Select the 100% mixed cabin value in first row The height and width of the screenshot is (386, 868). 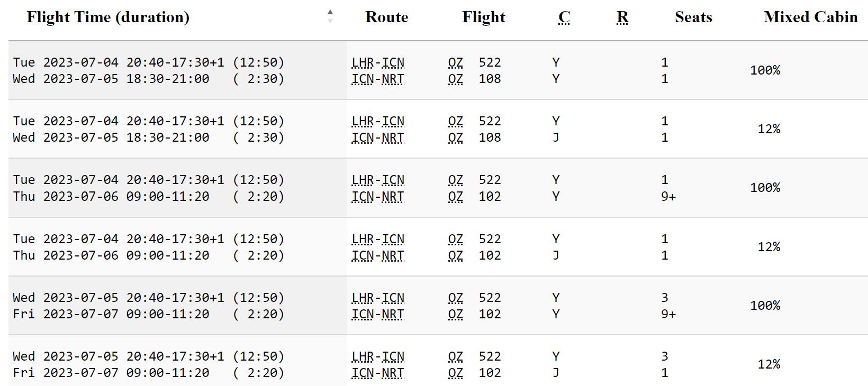click(765, 70)
